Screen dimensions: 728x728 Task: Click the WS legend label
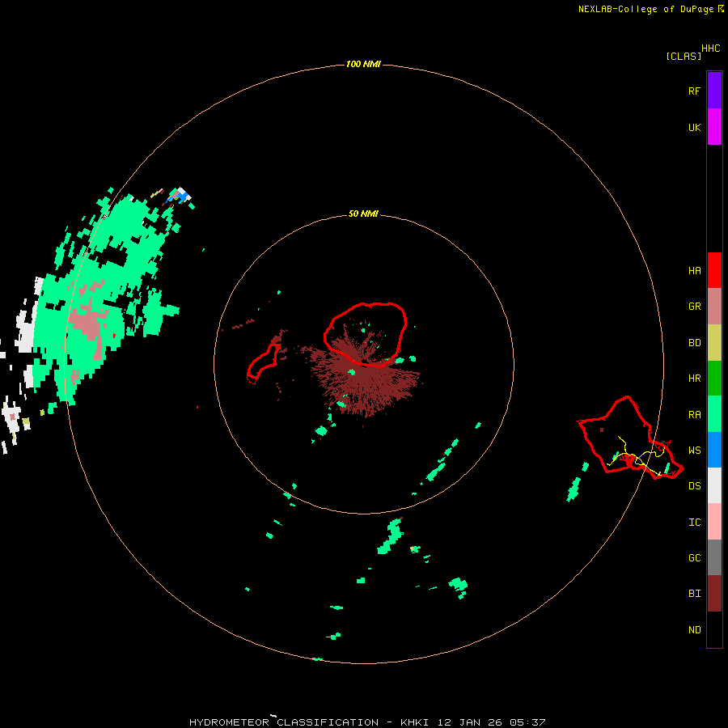pos(694,451)
